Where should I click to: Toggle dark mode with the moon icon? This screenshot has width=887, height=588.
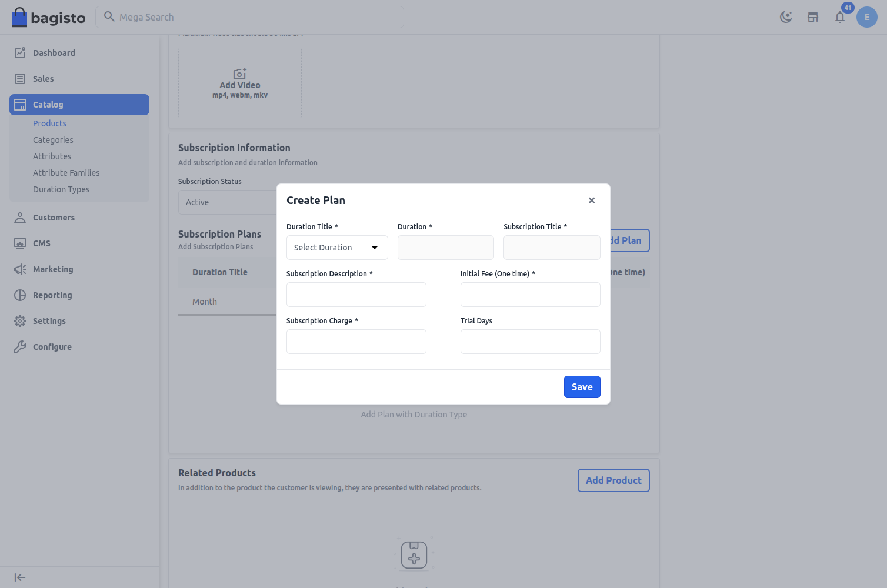point(786,17)
